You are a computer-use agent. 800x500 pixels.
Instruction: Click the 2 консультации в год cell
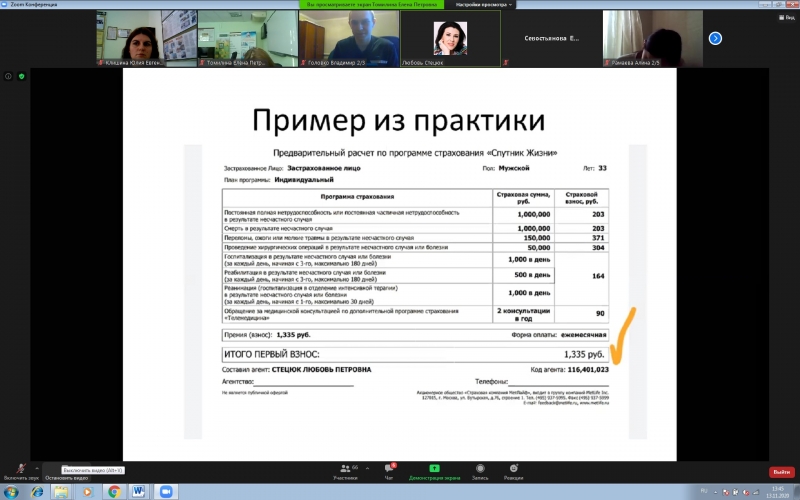(x=523, y=314)
